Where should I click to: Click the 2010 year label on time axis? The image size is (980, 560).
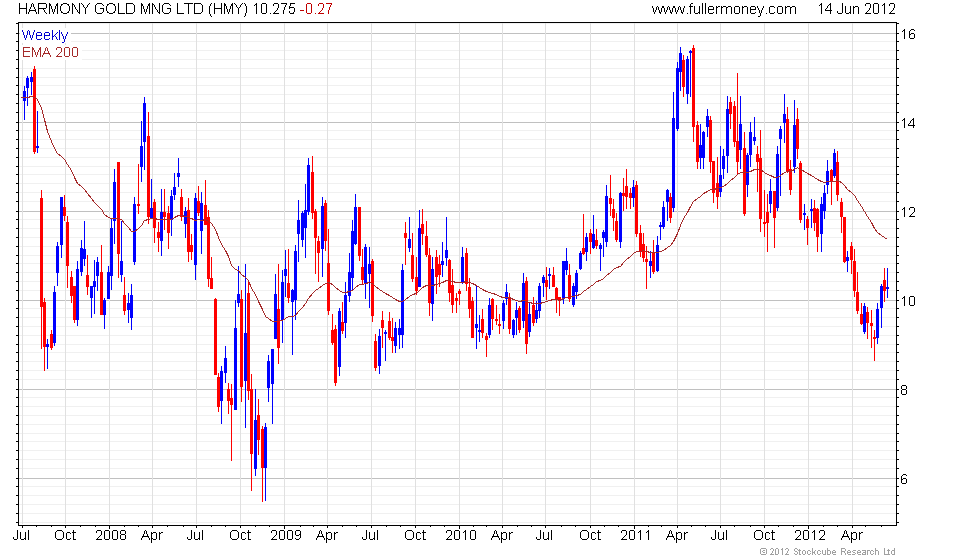(x=461, y=536)
